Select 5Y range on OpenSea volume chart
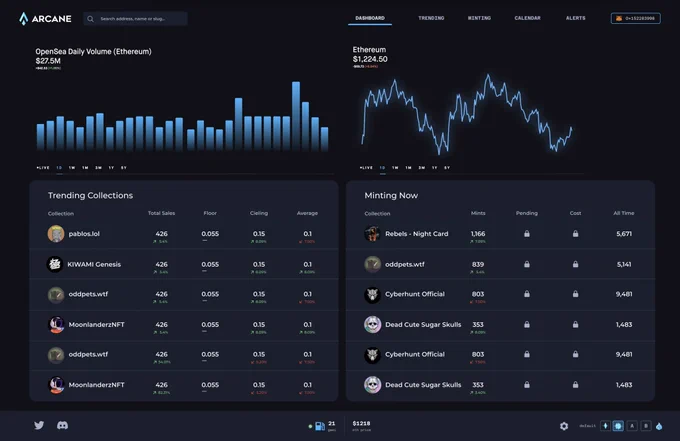This screenshot has height=441, width=680. (124, 168)
